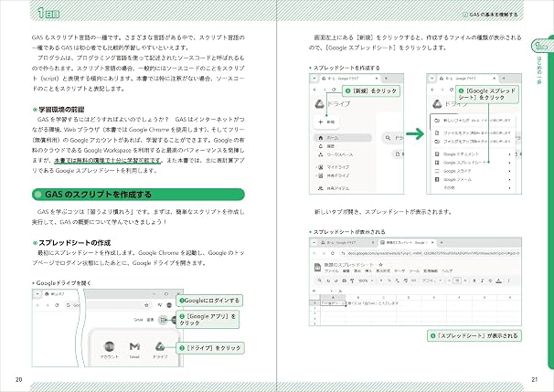Rename the 無題のスプレッドシート title

coord(349,264)
